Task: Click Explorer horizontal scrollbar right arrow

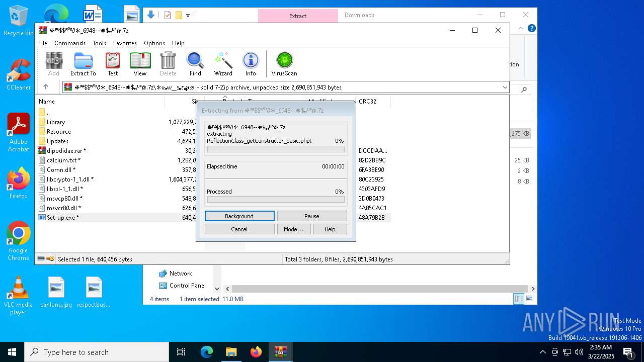Action: pyautogui.click(x=533, y=289)
